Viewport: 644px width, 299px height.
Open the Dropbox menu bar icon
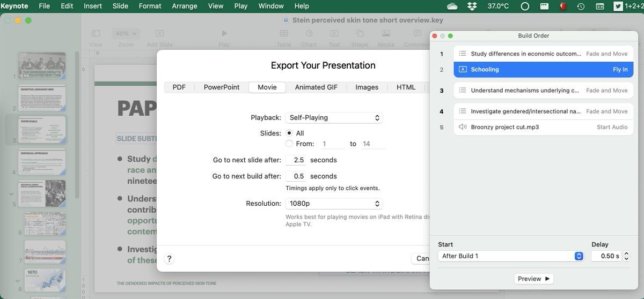pos(472,6)
